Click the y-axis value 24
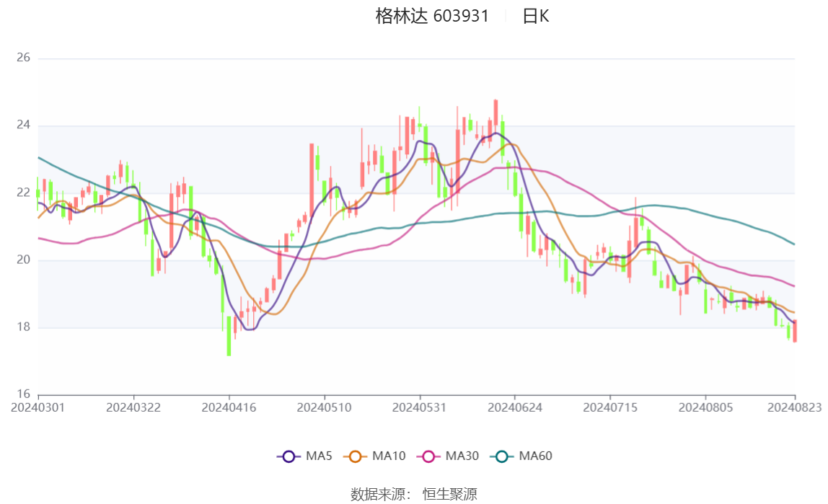This screenshot has width=828, height=504. tap(23, 125)
